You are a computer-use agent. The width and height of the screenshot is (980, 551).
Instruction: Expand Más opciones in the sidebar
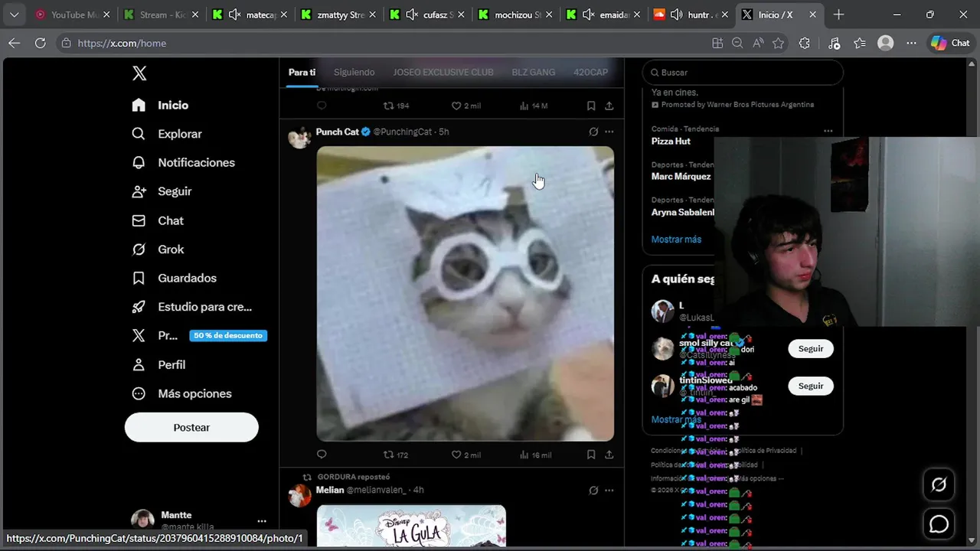pos(181,393)
